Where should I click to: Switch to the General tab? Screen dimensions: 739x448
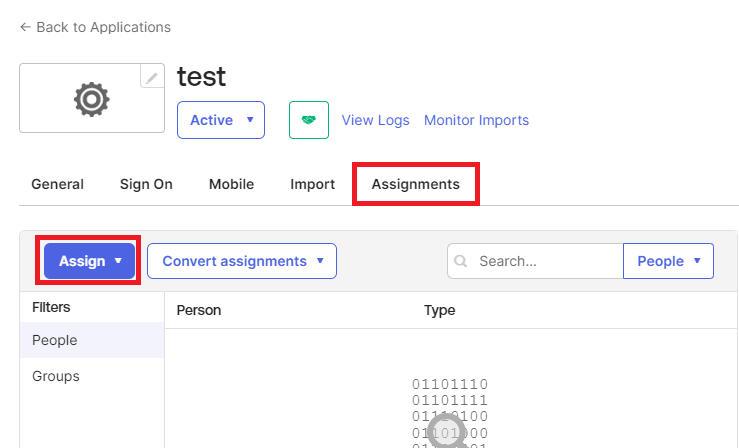pos(58,184)
